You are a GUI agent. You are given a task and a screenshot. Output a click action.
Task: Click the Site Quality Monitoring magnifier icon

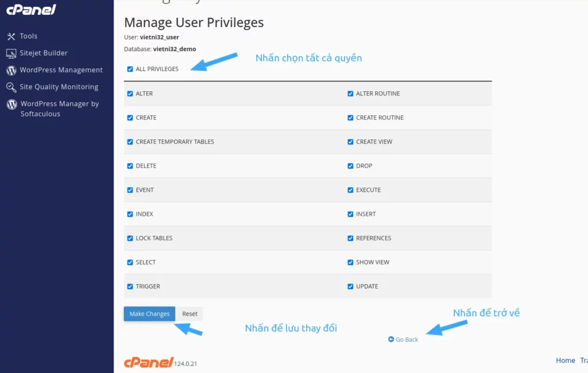click(10, 87)
